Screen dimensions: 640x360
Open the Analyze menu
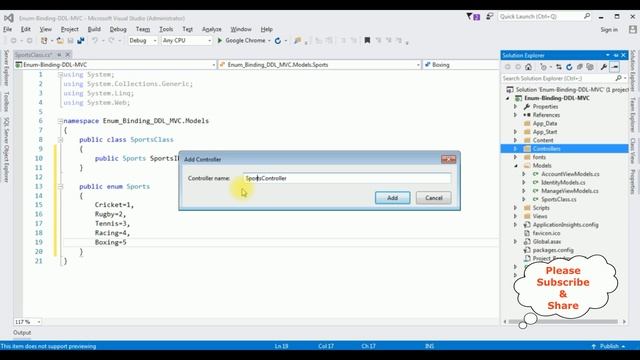coord(211,29)
